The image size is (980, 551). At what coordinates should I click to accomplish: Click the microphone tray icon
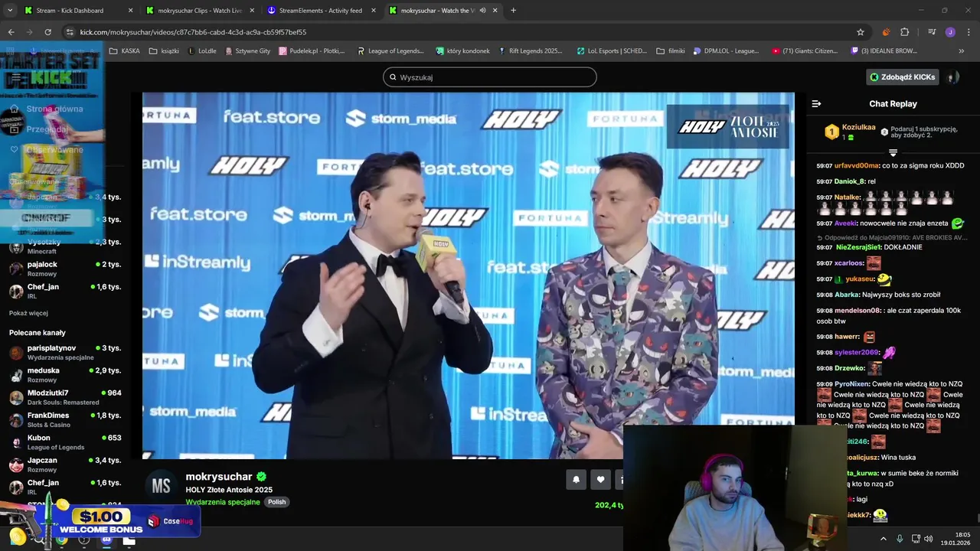[900, 539]
